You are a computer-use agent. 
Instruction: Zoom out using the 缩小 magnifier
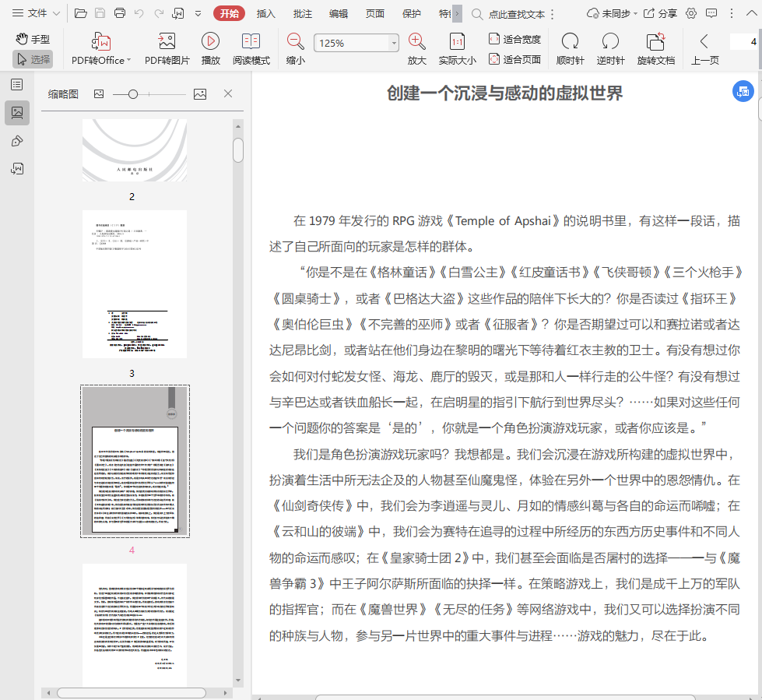tap(296, 42)
